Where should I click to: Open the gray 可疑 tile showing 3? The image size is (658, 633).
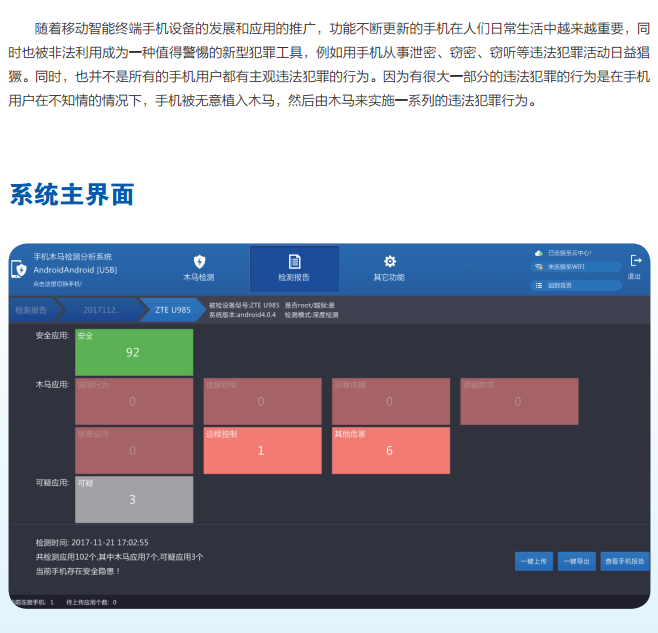tap(133, 499)
